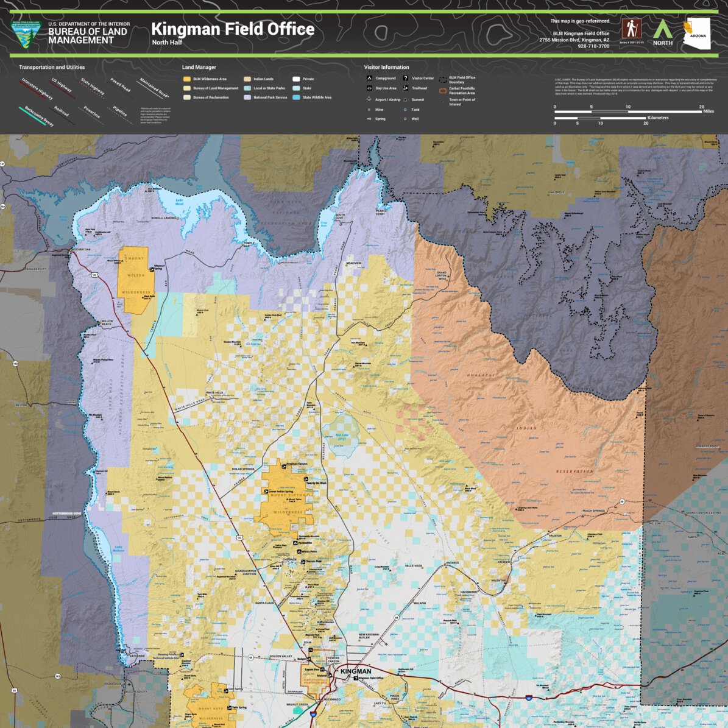
Task: Click the 'Visitor Information' legend heading
Action: pos(386,68)
